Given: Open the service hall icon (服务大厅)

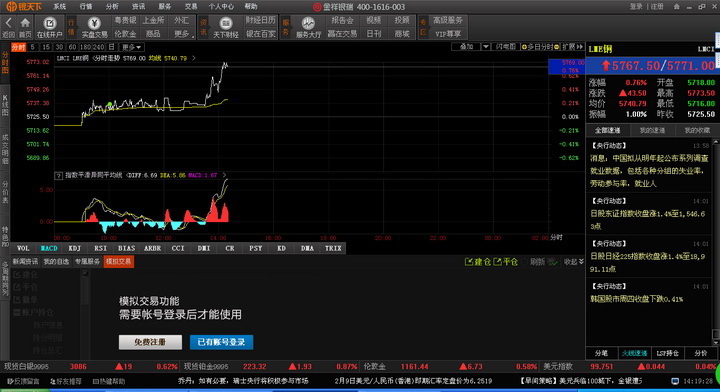Looking at the screenshot, I should (x=308, y=23).
